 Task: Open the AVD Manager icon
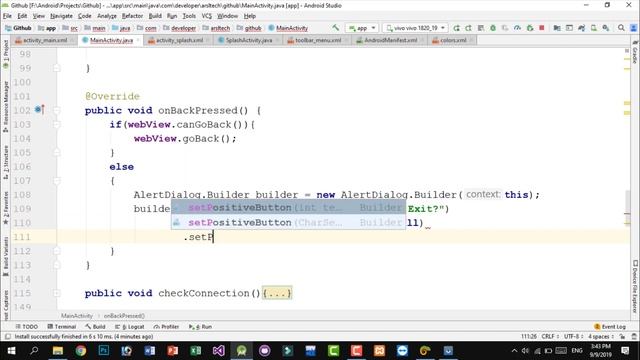tap(593, 28)
